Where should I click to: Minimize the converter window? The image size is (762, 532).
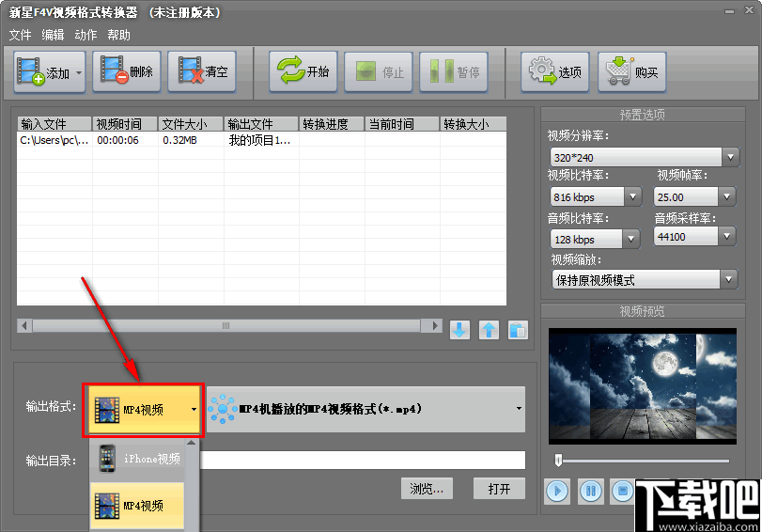[x=729, y=10]
